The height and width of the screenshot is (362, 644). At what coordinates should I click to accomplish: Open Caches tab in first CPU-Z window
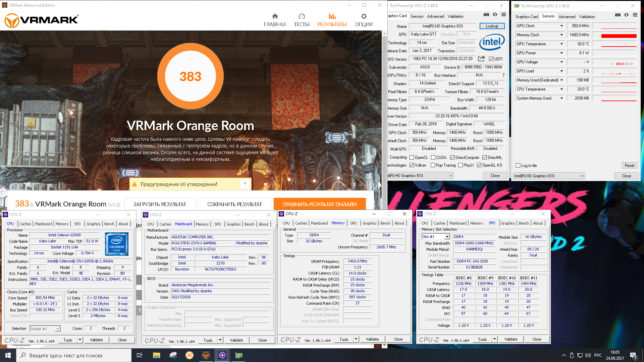[x=25, y=224]
